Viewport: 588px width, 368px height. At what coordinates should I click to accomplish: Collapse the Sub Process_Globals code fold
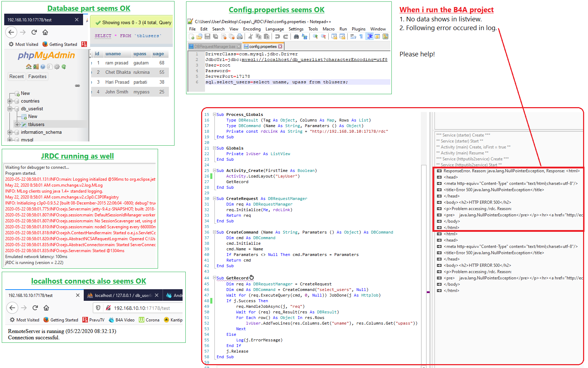tap(214, 114)
